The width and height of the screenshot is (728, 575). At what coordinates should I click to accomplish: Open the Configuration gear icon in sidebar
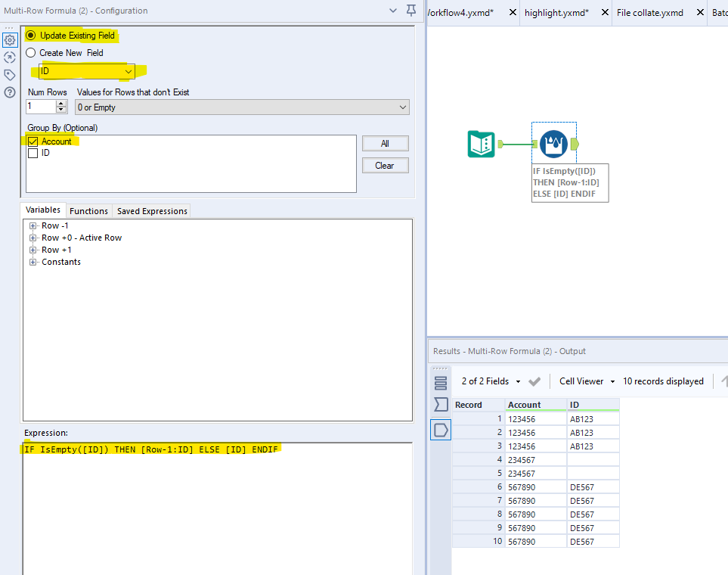click(10, 39)
